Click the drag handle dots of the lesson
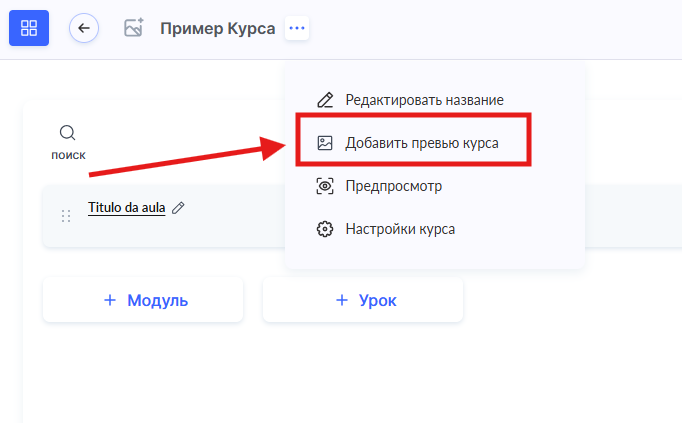The width and height of the screenshot is (682, 423). coord(66,216)
